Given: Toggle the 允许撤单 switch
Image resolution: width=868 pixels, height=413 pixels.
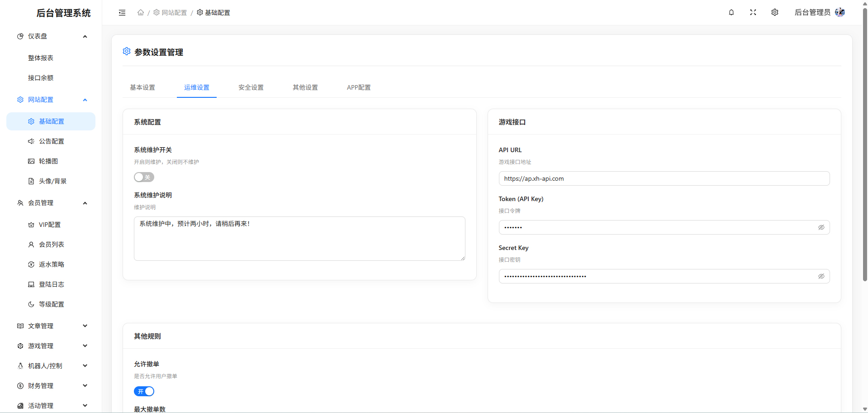Looking at the screenshot, I should [144, 391].
